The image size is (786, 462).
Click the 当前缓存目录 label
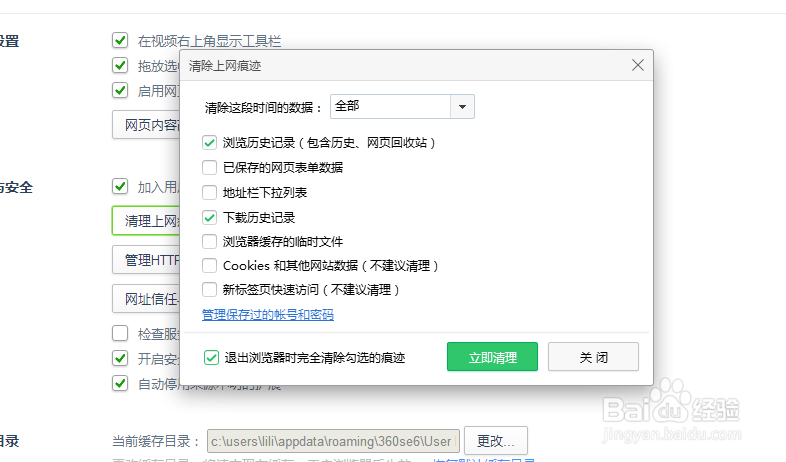(x=156, y=441)
